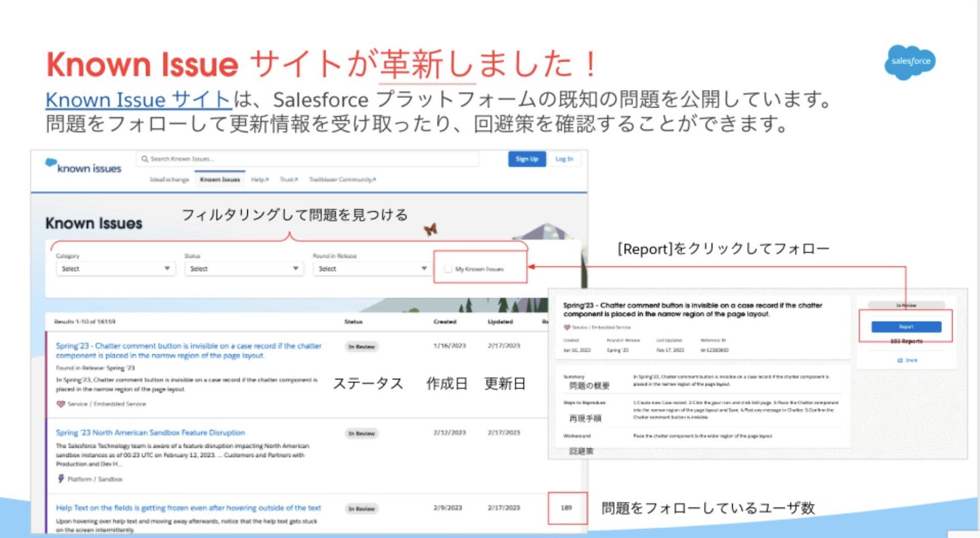Viewport: 980px width, 538px height.
Task: Click the Platform / Sandbox category icon
Action: 61,479
